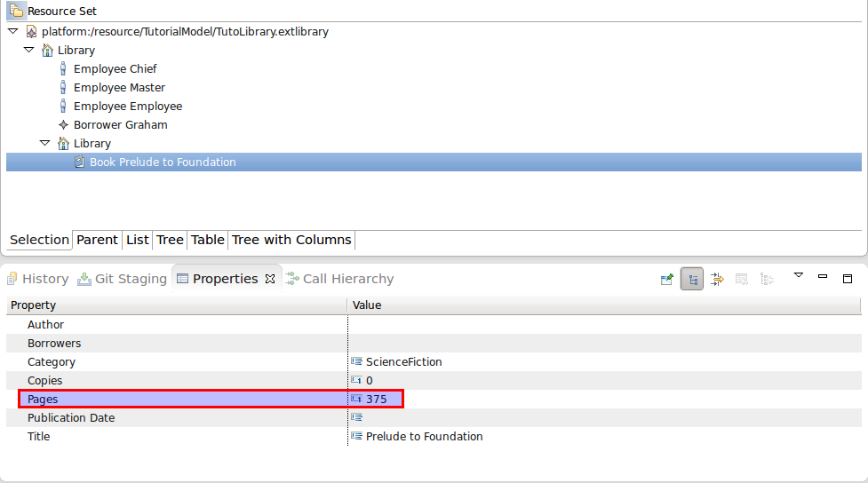This screenshot has height=483, width=868.
Task: Close the Properties tab
Action: (270, 279)
